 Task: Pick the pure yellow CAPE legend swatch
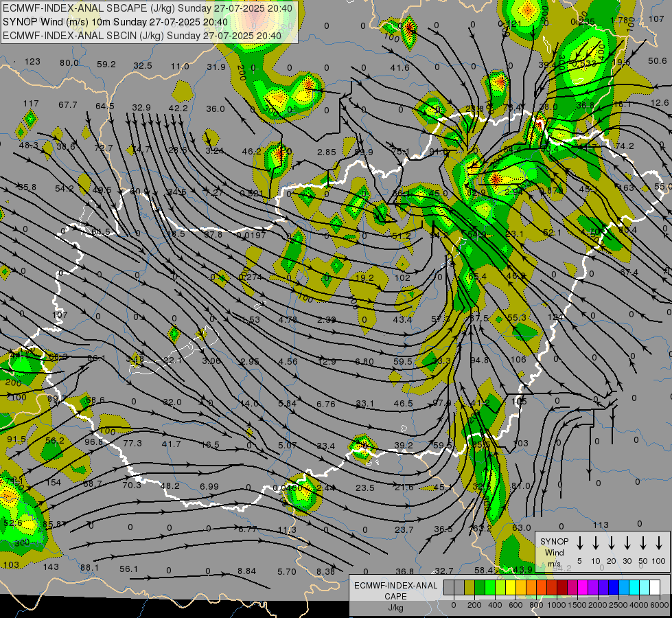point(511,588)
